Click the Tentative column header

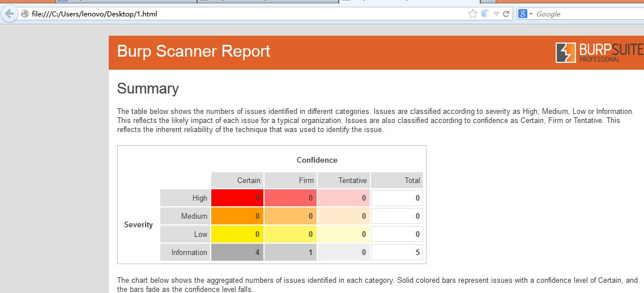click(x=344, y=180)
